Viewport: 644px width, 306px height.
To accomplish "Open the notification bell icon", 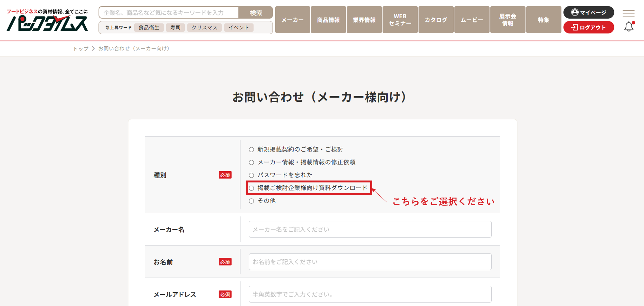I will tap(629, 27).
